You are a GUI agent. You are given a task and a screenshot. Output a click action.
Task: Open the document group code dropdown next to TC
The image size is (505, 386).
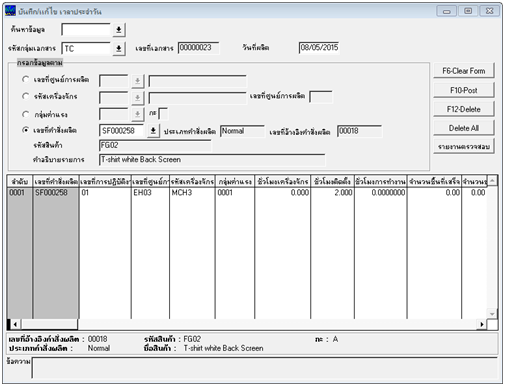coord(118,49)
